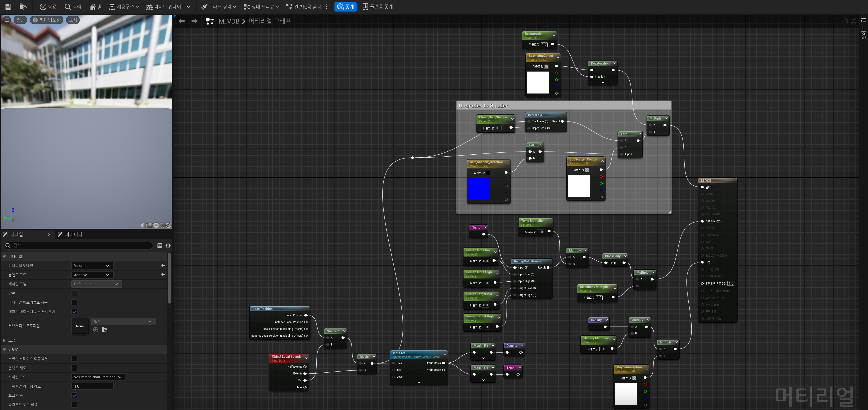
Task: Click the blue Self_Shadow_Direction color swatch
Action: pos(479,189)
